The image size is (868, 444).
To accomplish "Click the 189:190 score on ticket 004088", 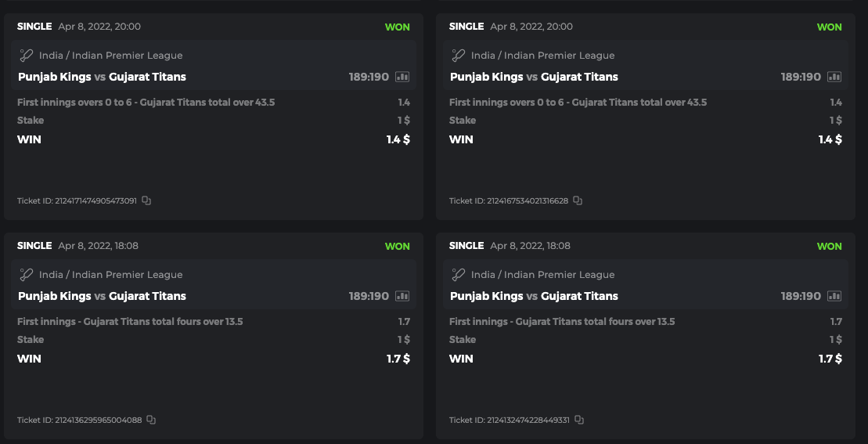I will [x=369, y=296].
